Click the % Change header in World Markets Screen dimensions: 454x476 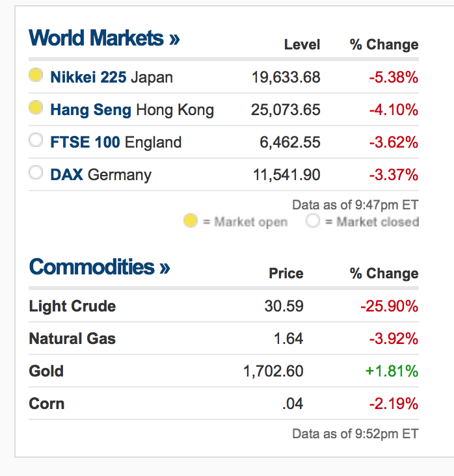(x=384, y=45)
